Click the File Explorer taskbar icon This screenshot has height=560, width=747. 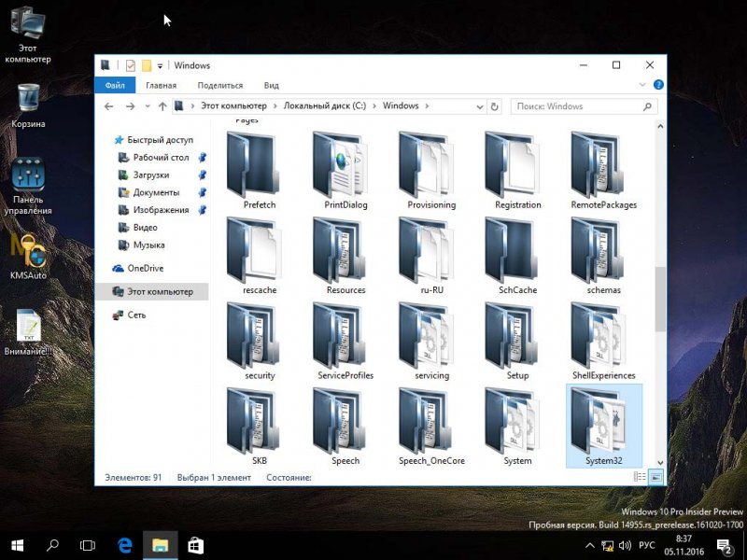(160, 545)
